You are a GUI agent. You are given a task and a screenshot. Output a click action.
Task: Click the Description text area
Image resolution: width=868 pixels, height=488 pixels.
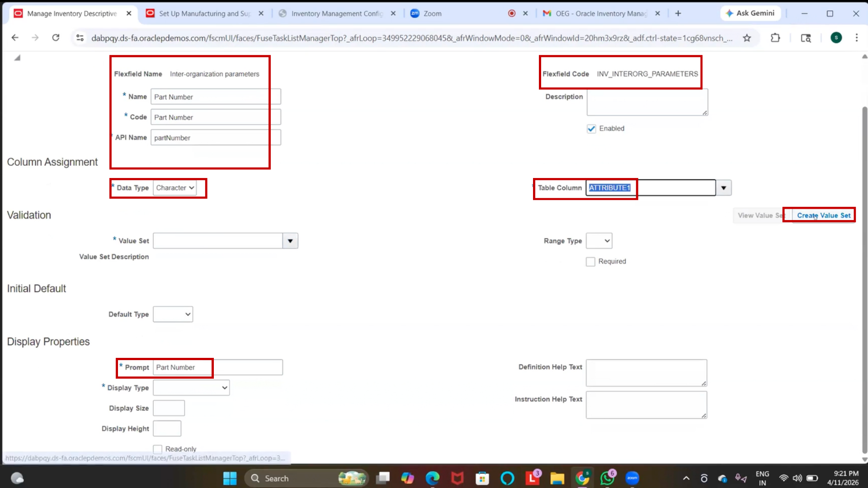click(x=647, y=102)
